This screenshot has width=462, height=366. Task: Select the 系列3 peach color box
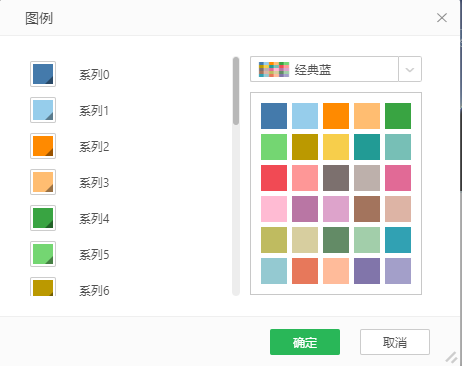point(43,182)
